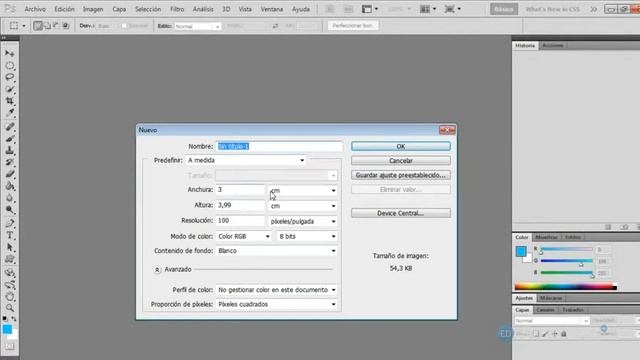Reset default foreground/background colors
Screen dimensions: 640x360
click(x=5, y=318)
